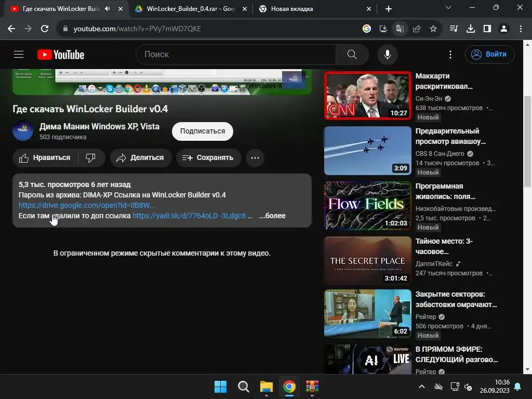Toggle Chrome side panel

487,29
